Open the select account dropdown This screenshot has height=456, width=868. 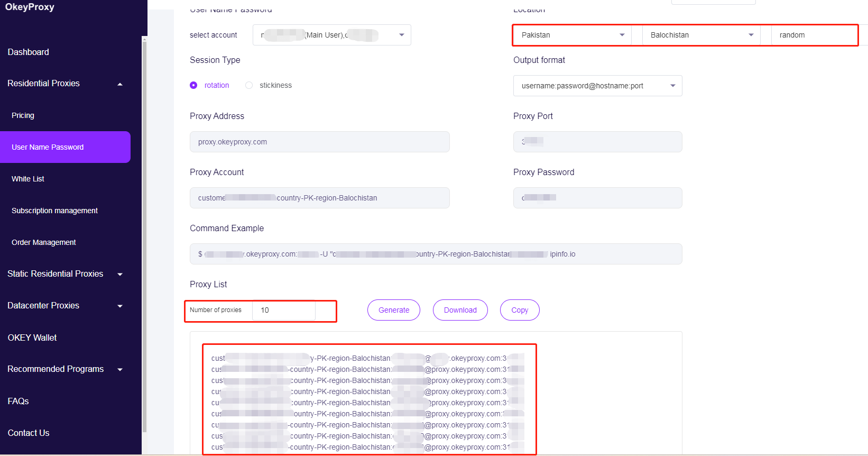[331, 35]
